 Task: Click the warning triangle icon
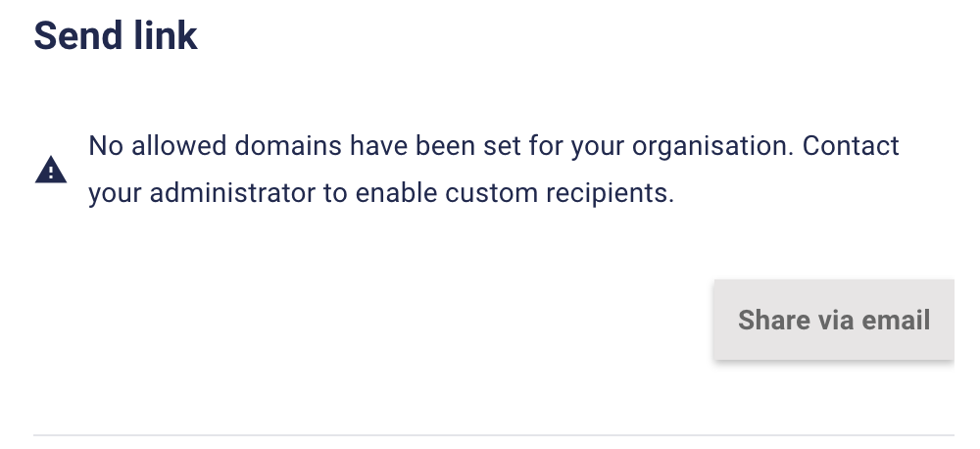coord(51,170)
